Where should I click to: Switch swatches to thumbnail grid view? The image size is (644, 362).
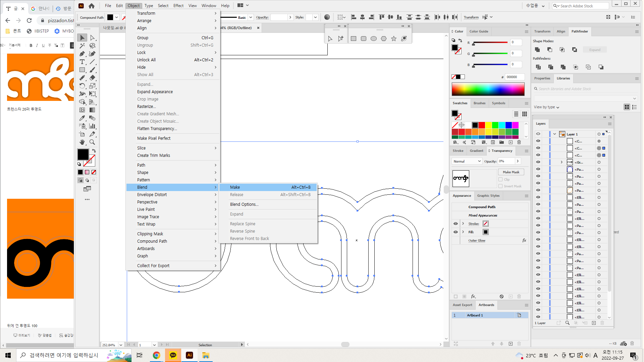(x=525, y=114)
